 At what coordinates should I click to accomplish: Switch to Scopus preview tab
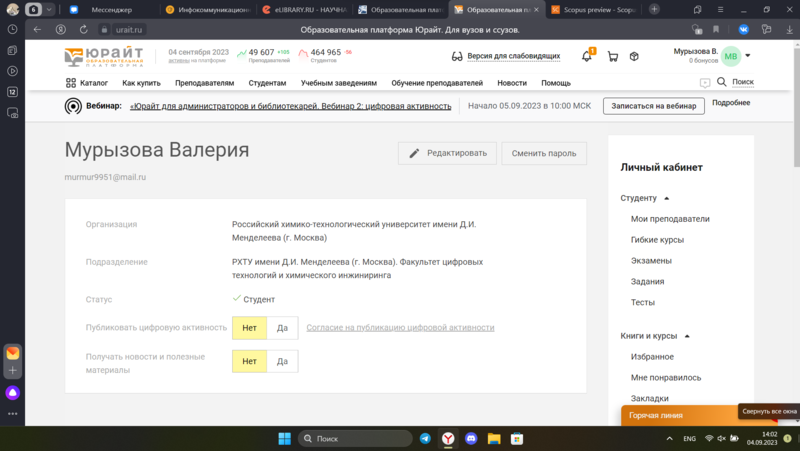coord(594,9)
